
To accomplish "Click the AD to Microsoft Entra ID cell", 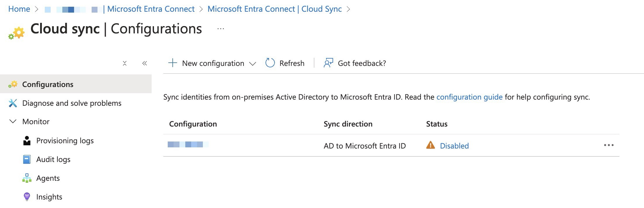I will point(365,146).
